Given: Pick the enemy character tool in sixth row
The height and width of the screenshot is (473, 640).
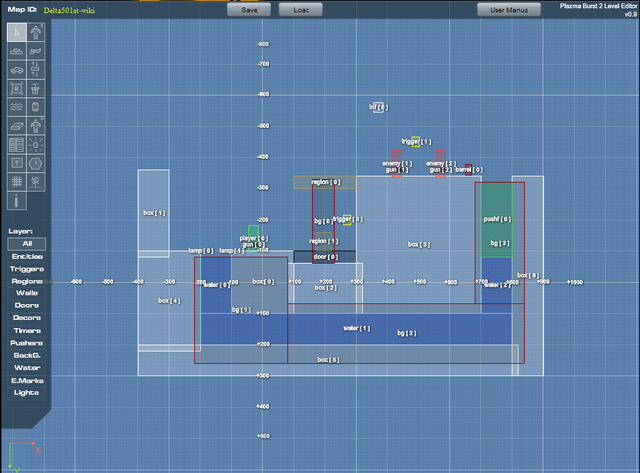Looking at the screenshot, I should [36, 126].
